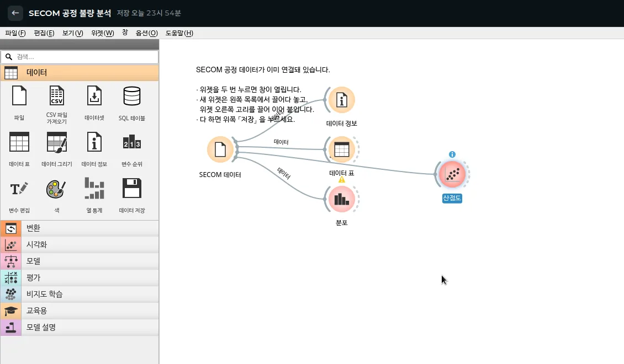Expand the 시각화 category
624x364 pixels.
click(80, 245)
